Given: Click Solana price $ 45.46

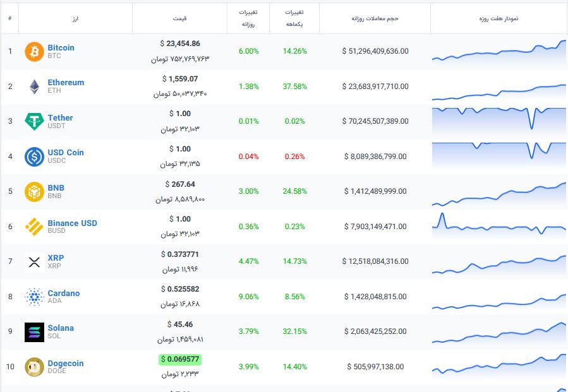Looking at the screenshot, I should click(180, 324).
